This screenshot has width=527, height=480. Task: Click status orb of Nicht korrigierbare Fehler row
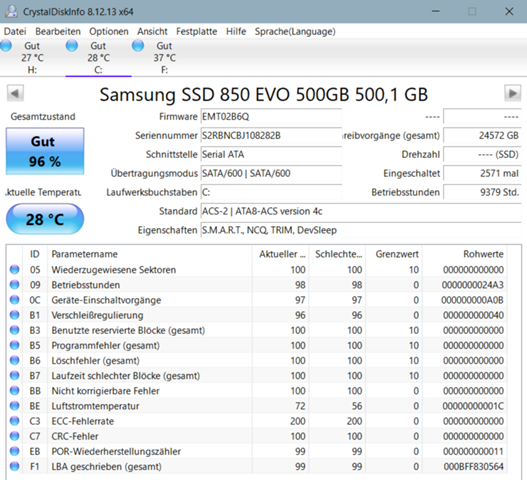(14, 391)
